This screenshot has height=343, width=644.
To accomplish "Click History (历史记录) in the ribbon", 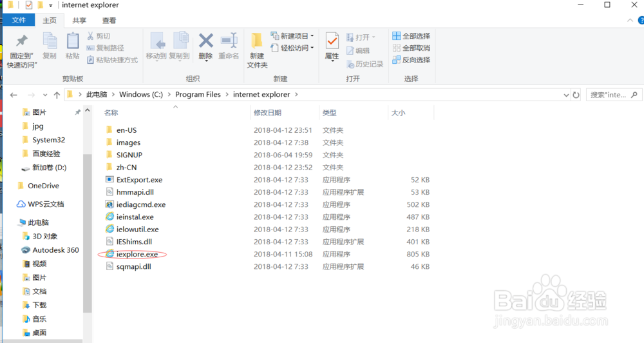I will pos(365,64).
